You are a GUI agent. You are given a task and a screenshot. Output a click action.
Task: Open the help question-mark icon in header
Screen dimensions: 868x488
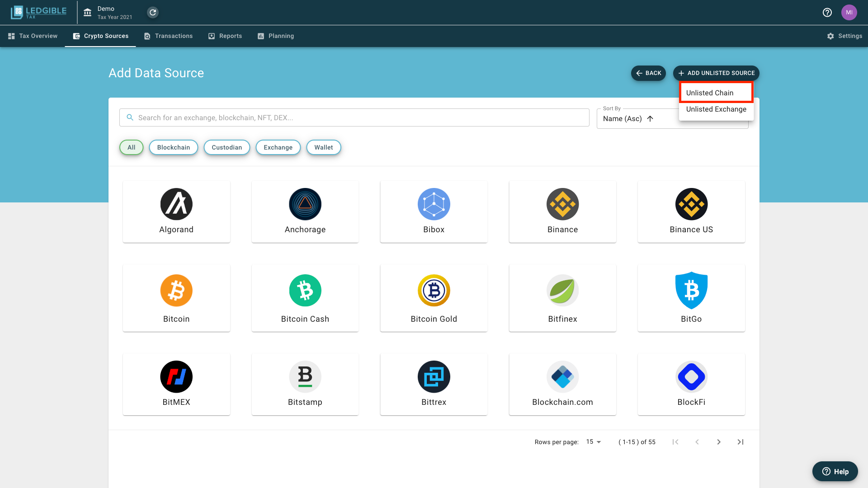point(827,12)
